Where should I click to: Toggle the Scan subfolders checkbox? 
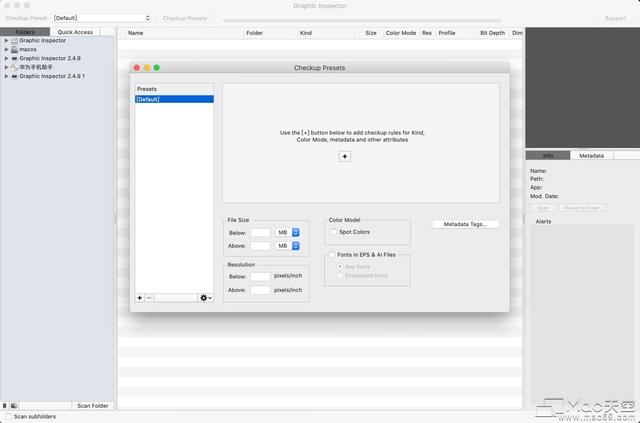9,416
